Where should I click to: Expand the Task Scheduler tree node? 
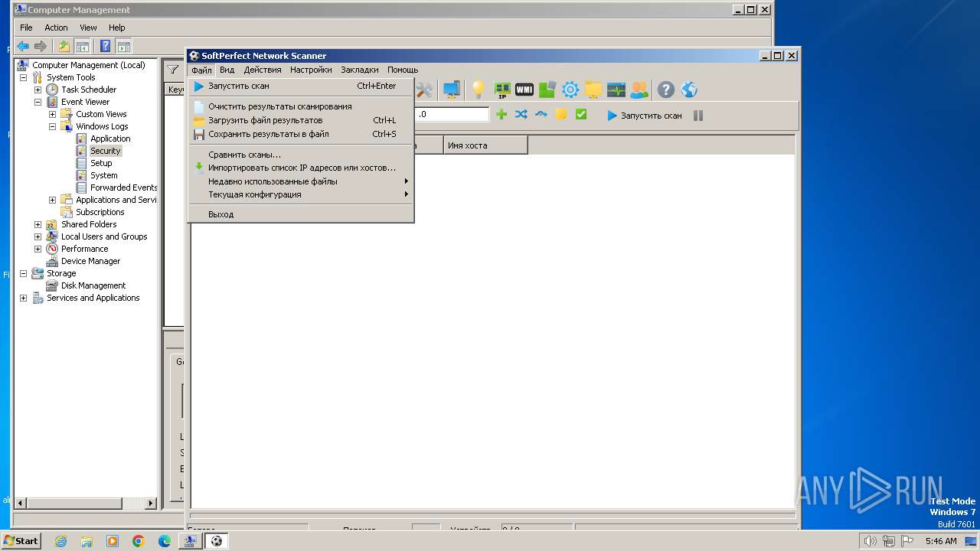pos(38,90)
